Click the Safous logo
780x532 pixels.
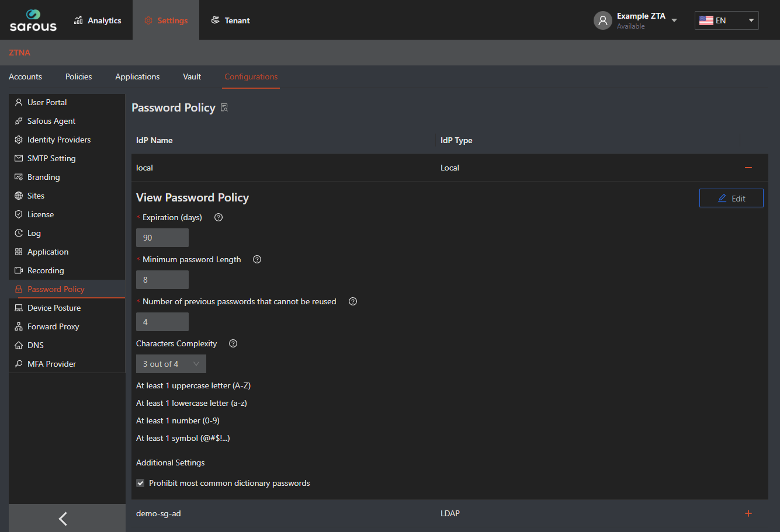point(33,20)
